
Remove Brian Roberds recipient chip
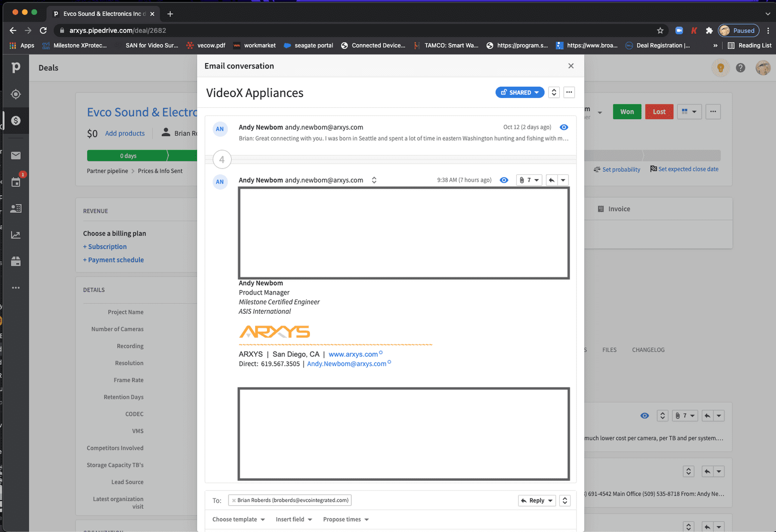click(x=234, y=500)
